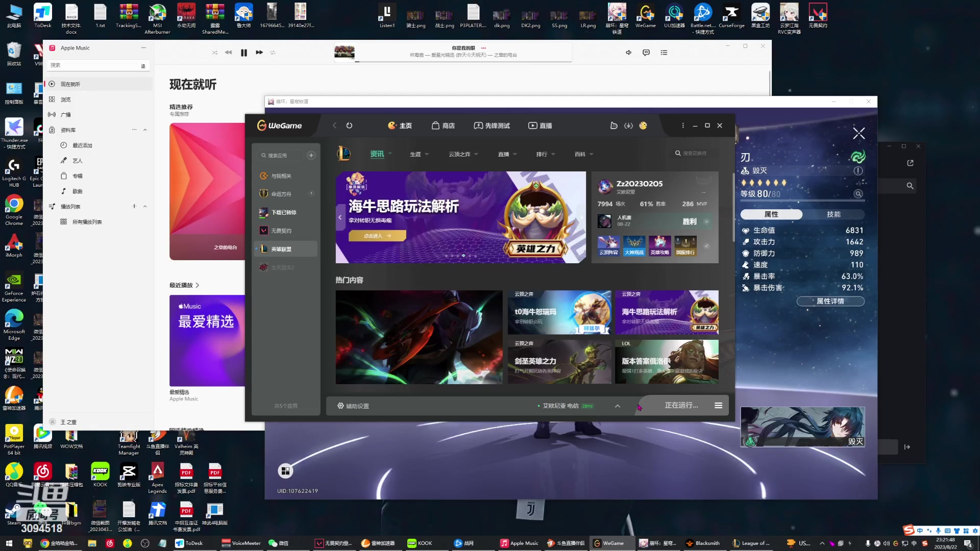Click the WeGame gift/cup icon in the toolbar

point(614,126)
